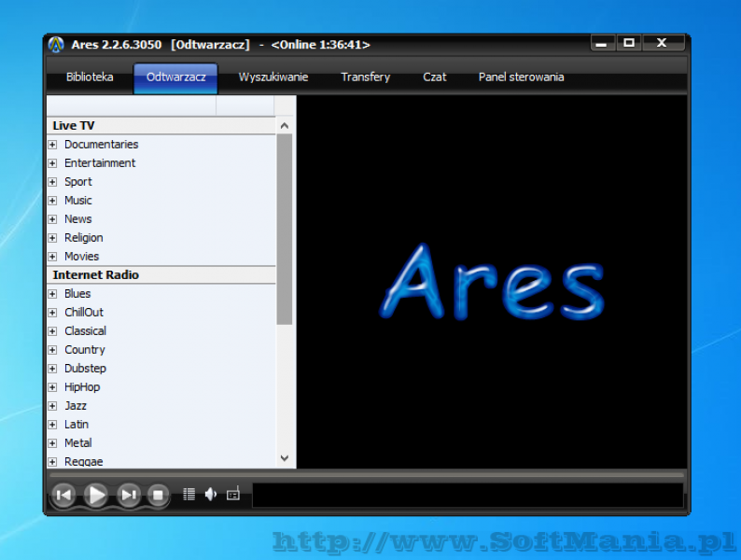Select the HipHop label
Viewport: 741px width, 560px height.
point(82,387)
